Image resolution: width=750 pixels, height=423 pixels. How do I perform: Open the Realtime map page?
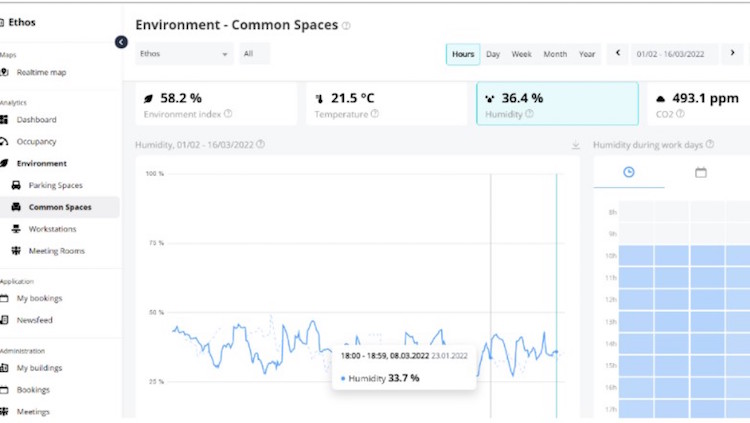click(41, 72)
